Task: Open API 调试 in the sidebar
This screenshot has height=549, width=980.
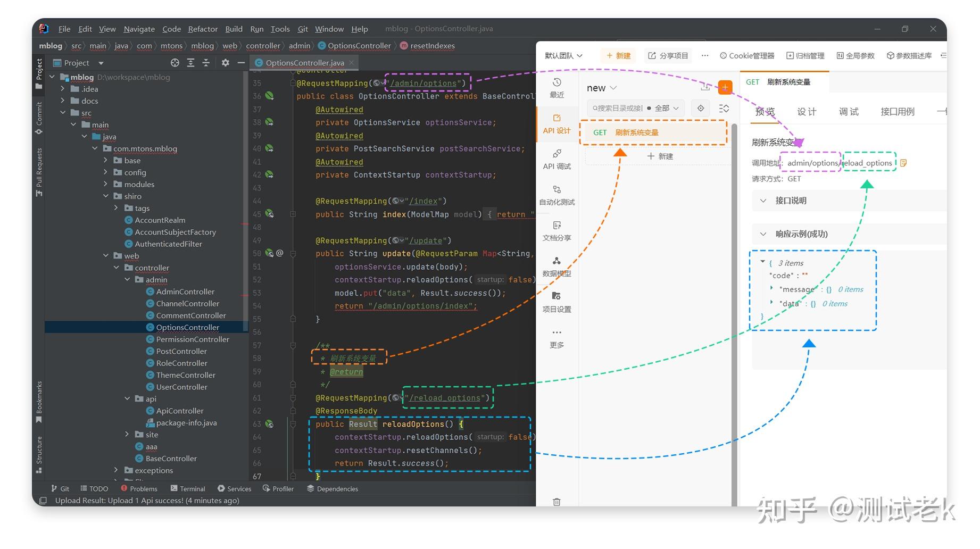Action: pos(557,160)
